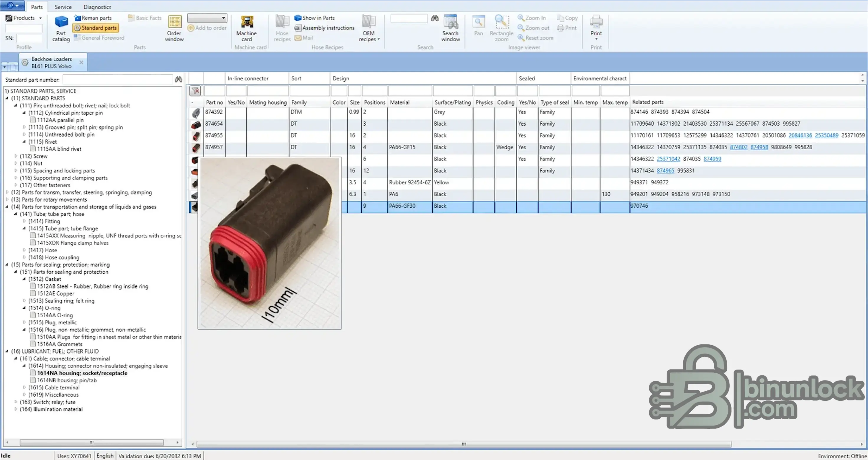Expand the (114) Nut node
Viewport: 868px width, 460px height.
pos(16,163)
